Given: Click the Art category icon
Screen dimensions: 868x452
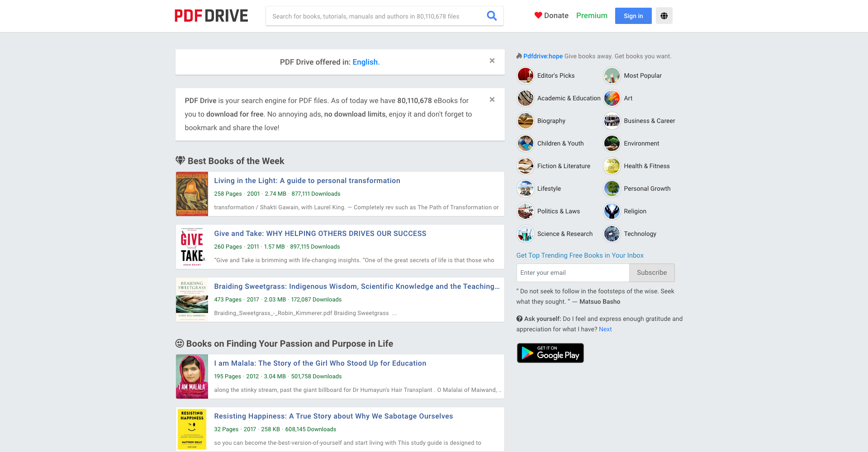Looking at the screenshot, I should coord(612,98).
